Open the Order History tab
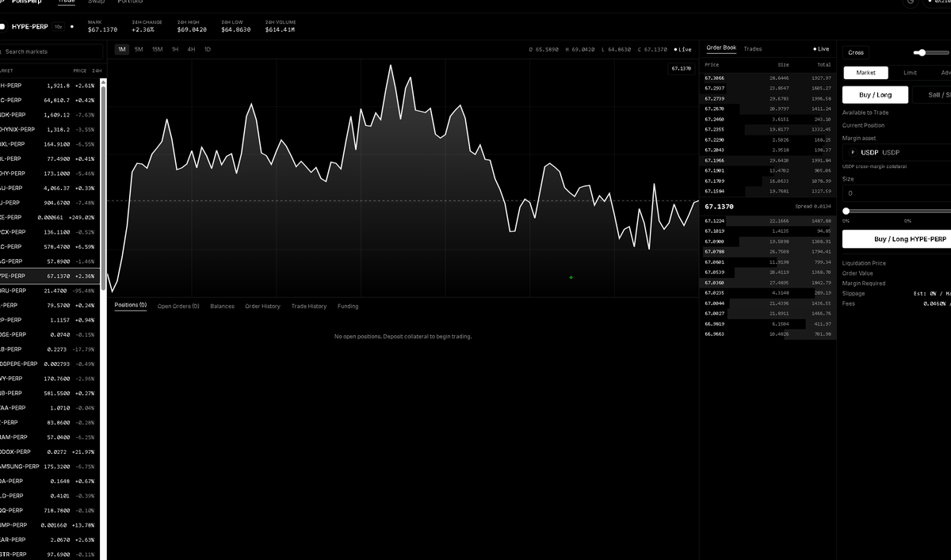Viewport: 951px width, 560px height. point(262,306)
